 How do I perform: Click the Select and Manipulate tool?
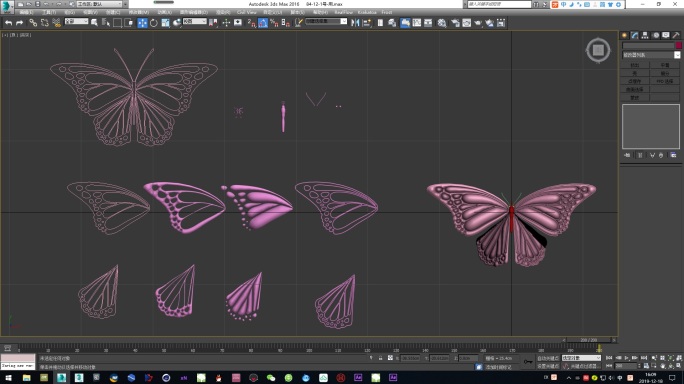point(226,23)
